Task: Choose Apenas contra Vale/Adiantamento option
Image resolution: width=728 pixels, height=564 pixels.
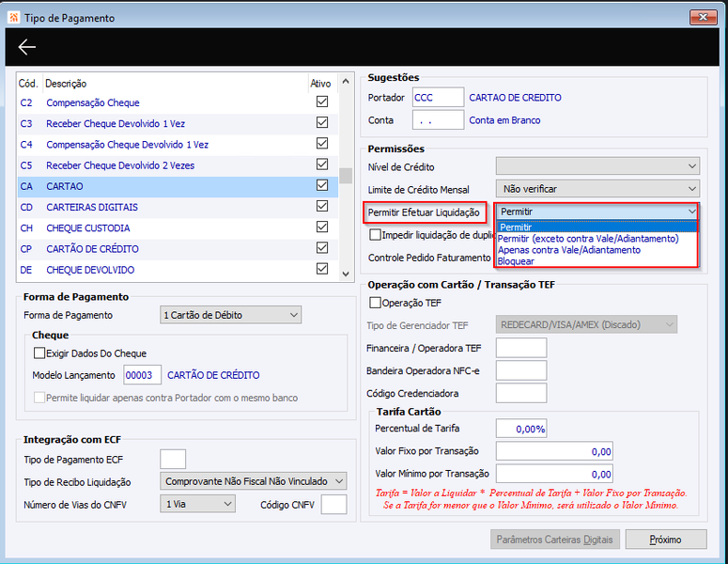Action: pos(596,250)
